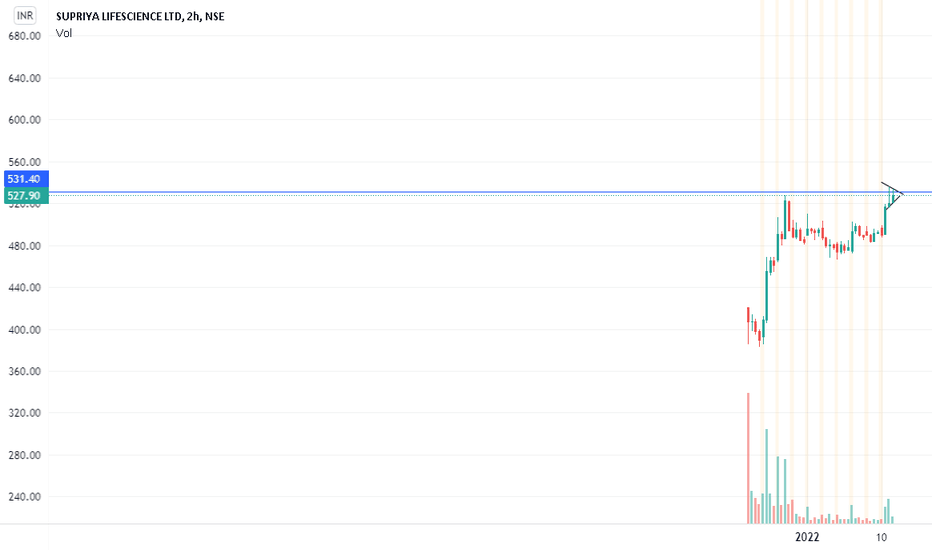This screenshot has height=550, width=932.
Task: Click the Vol indicator label
Action: [64, 33]
